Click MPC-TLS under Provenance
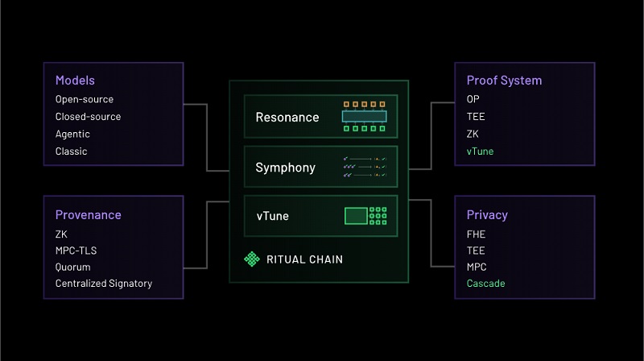The width and height of the screenshot is (644, 361). [x=76, y=251]
